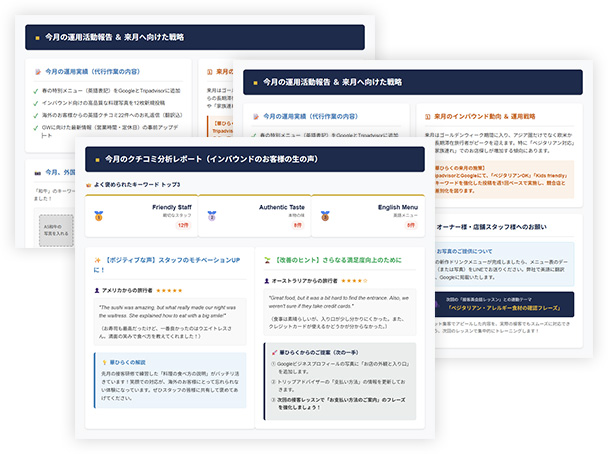
Task: Click proposal ② about トリップアドバイザー payment info
Action: point(338,385)
